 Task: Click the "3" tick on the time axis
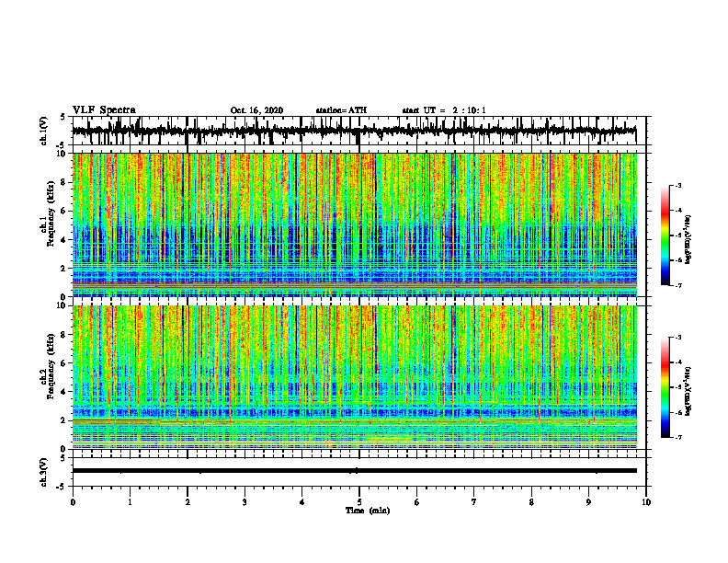coord(245,502)
